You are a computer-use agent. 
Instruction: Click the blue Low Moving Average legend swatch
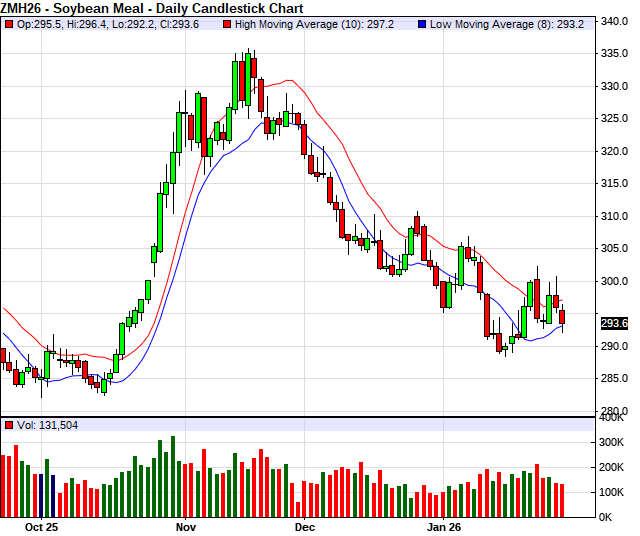422,22
